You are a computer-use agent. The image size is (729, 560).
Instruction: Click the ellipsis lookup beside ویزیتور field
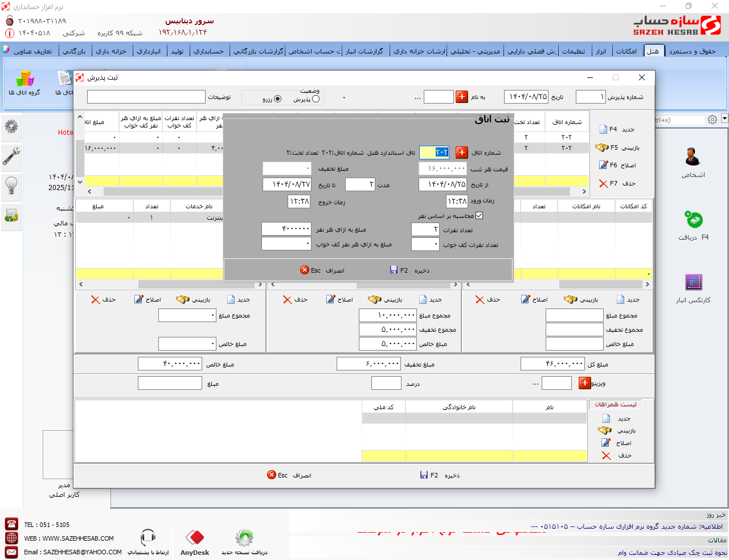[x=535, y=384]
